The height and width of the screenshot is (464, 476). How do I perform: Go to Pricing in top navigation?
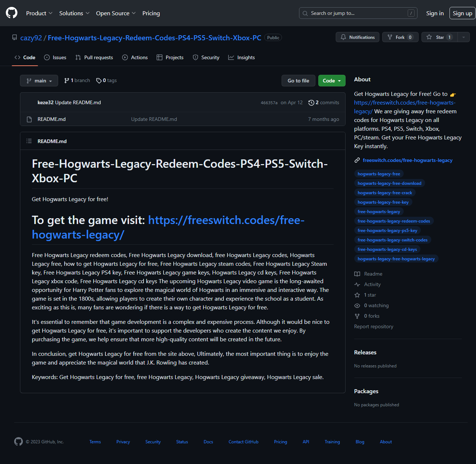tap(151, 13)
